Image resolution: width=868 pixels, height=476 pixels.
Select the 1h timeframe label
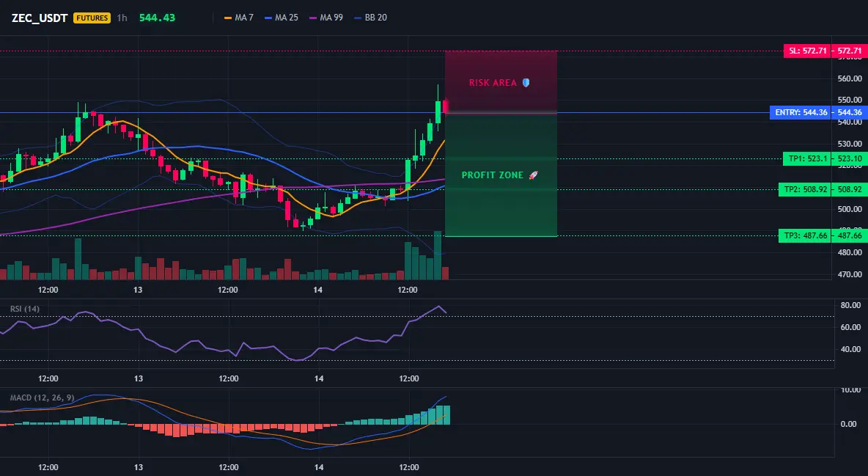click(122, 18)
